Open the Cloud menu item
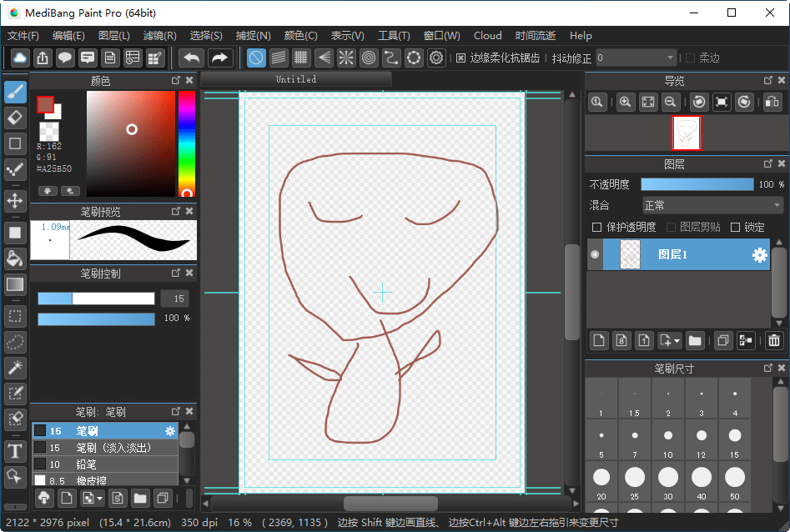Screen dimensions: 790x532 [x=487, y=36]
